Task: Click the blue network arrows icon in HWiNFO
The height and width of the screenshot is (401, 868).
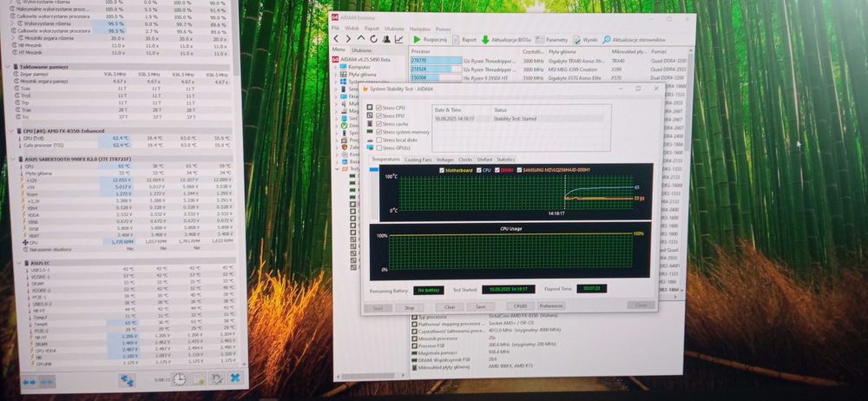Action: click(x=128, y=380)
